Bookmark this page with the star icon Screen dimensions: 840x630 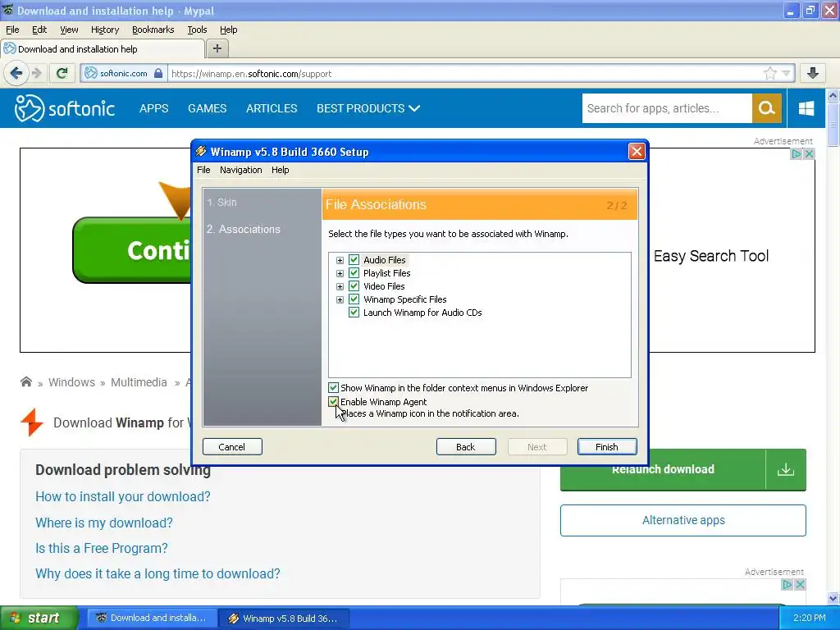769,73
